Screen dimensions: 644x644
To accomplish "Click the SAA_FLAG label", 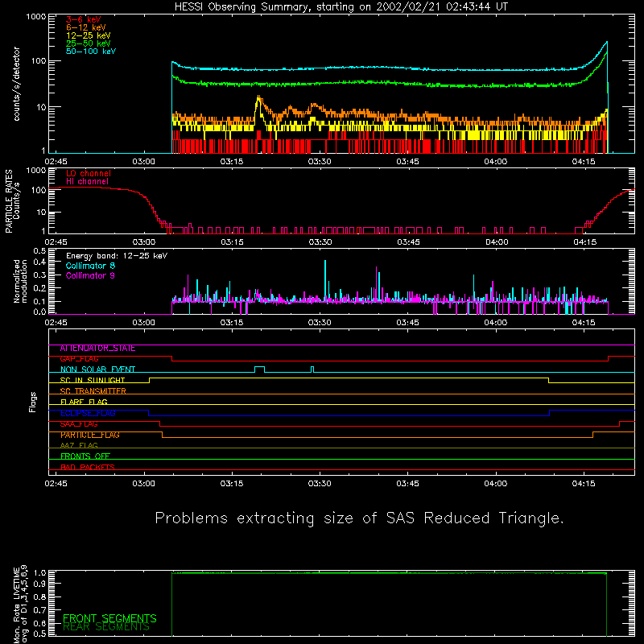I will pos(79,424).
